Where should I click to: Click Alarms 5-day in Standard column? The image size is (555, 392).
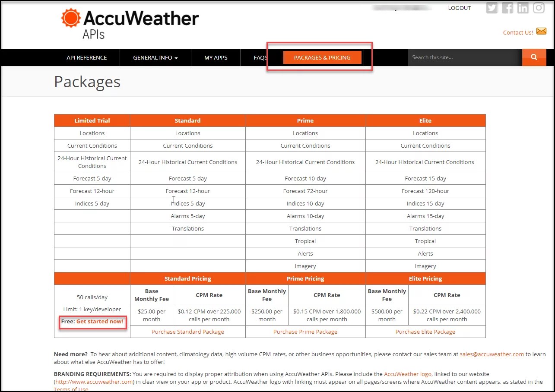click(x=188, y=216)
